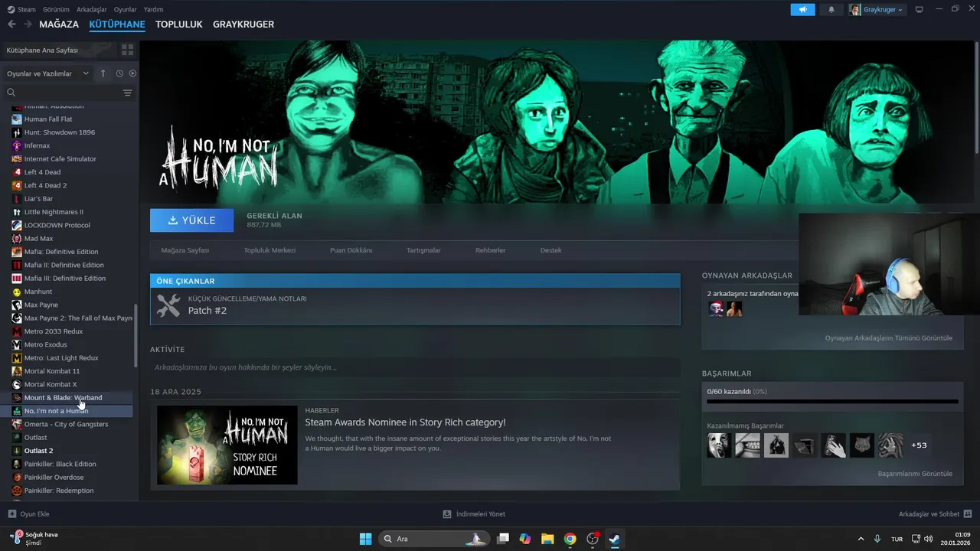The height and width of the screenshot is (551, 980).
Task: Open Arkadaşlar ve Sohbet panel
Action: pyautogui.click(x=936, y=514)
